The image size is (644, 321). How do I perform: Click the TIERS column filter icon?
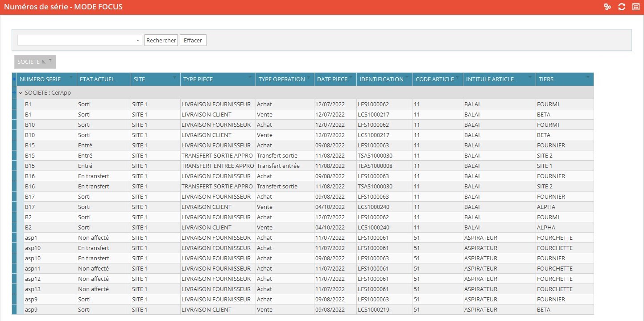pos(587,78)
